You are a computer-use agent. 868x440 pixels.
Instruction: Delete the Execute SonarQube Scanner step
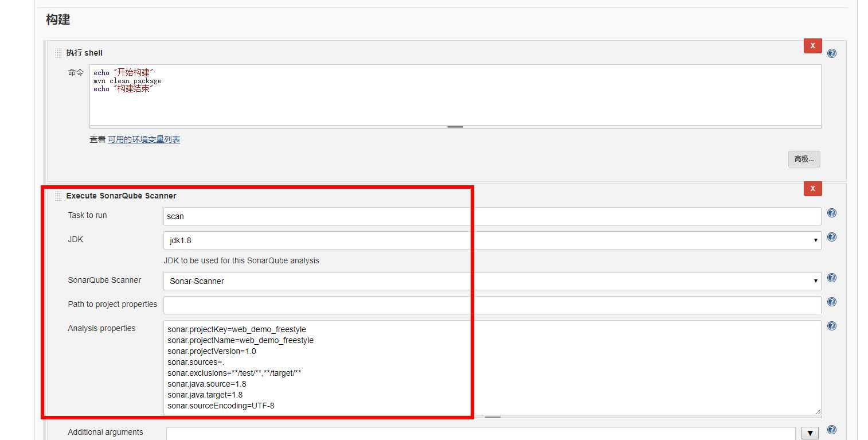click(x=812, y=188)
